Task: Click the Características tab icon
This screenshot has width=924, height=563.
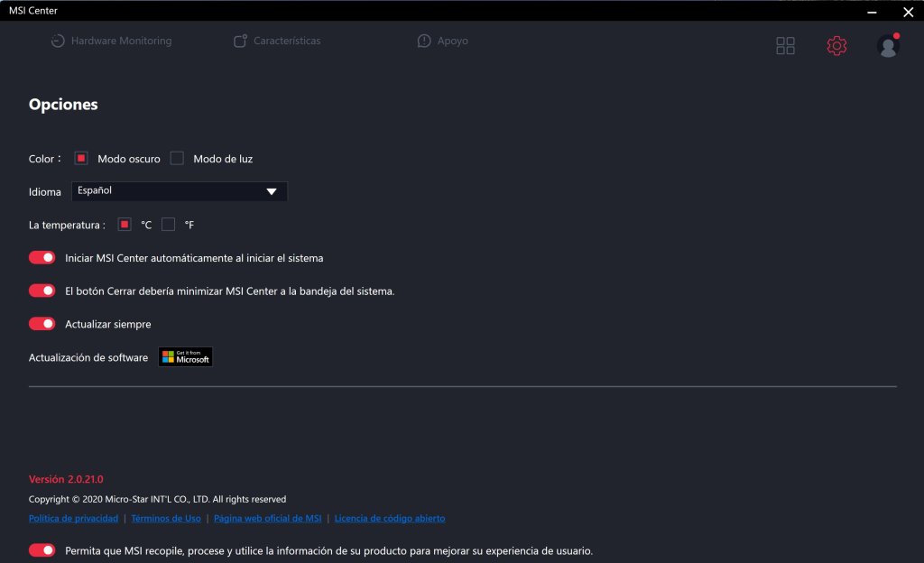Action: pos(240,41)
